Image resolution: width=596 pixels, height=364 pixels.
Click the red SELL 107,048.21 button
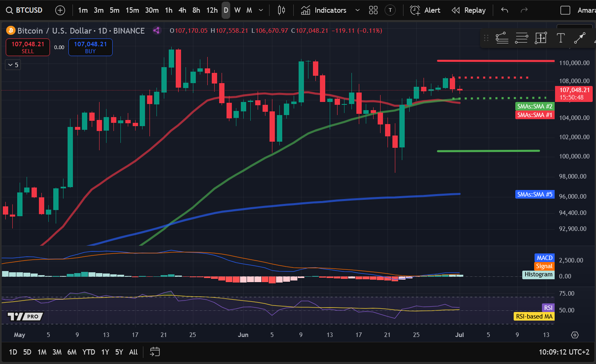coord(28,47)
